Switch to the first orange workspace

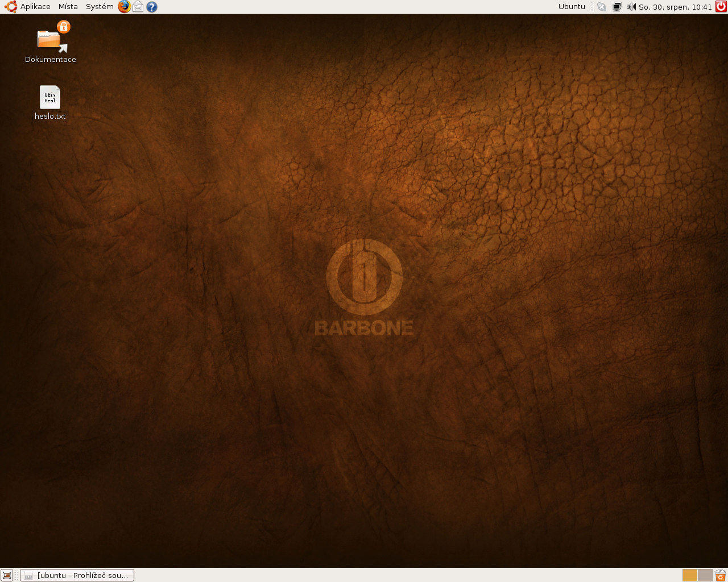point(690,575)
